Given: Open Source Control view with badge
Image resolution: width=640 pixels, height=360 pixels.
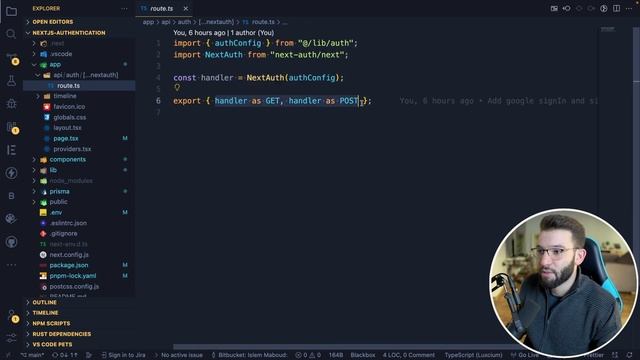Looking at the screenshot, I should point(12,58).
